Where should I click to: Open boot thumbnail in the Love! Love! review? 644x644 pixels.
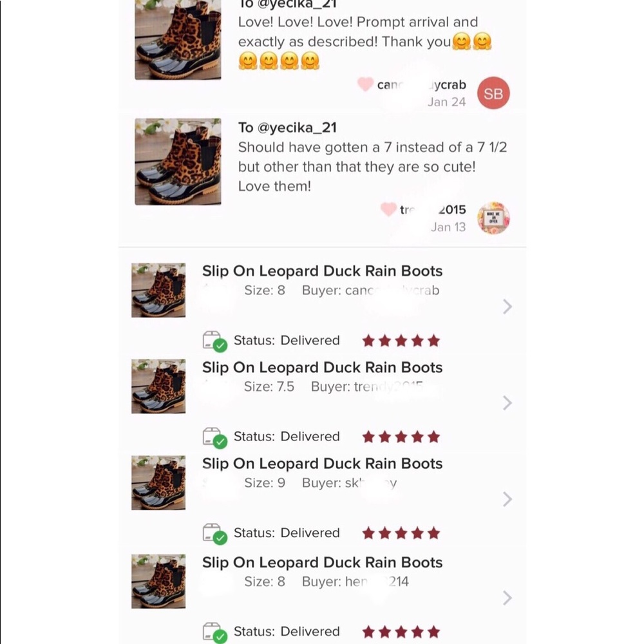tap(178, 40)
